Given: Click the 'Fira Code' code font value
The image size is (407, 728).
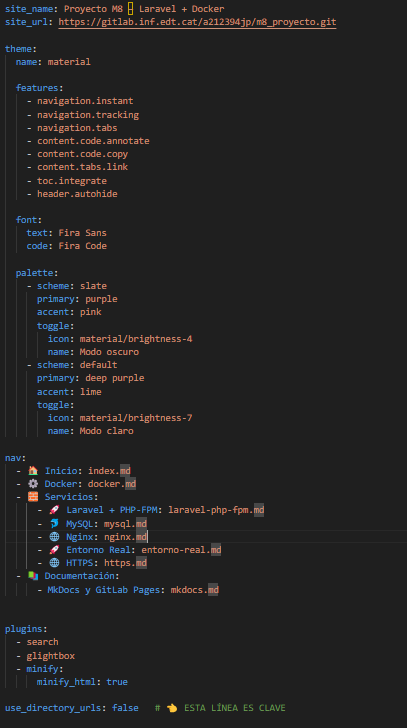Looking at the screenshot, I should [x=83, y=246].
